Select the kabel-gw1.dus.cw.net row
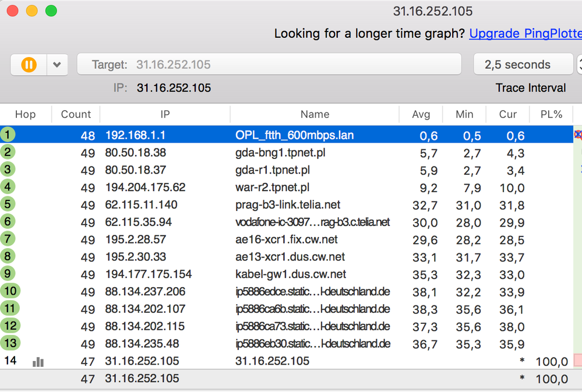582x392 pixels. click(x=290, y=274)
